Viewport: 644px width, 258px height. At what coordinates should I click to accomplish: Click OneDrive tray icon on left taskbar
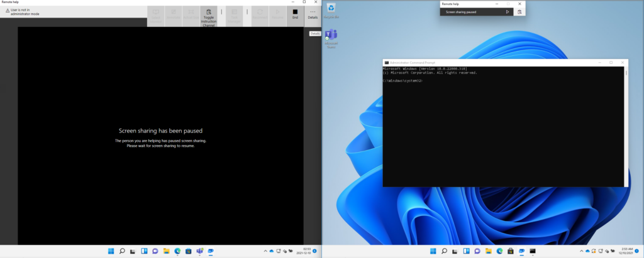click(272, 251)
